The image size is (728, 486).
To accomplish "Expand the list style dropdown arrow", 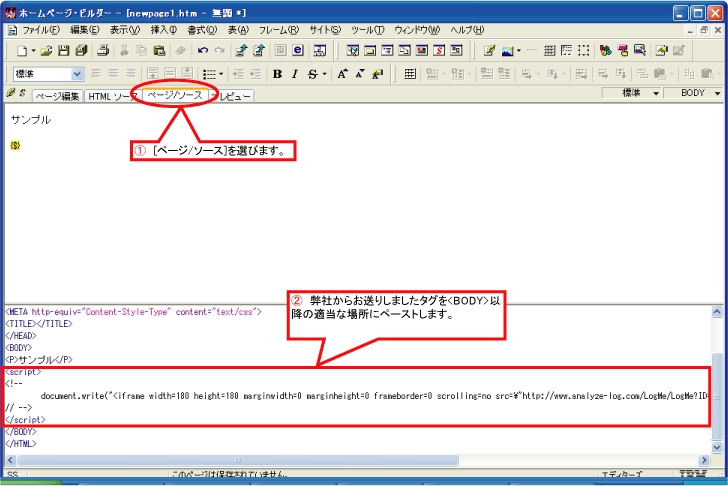I will 221,74.
